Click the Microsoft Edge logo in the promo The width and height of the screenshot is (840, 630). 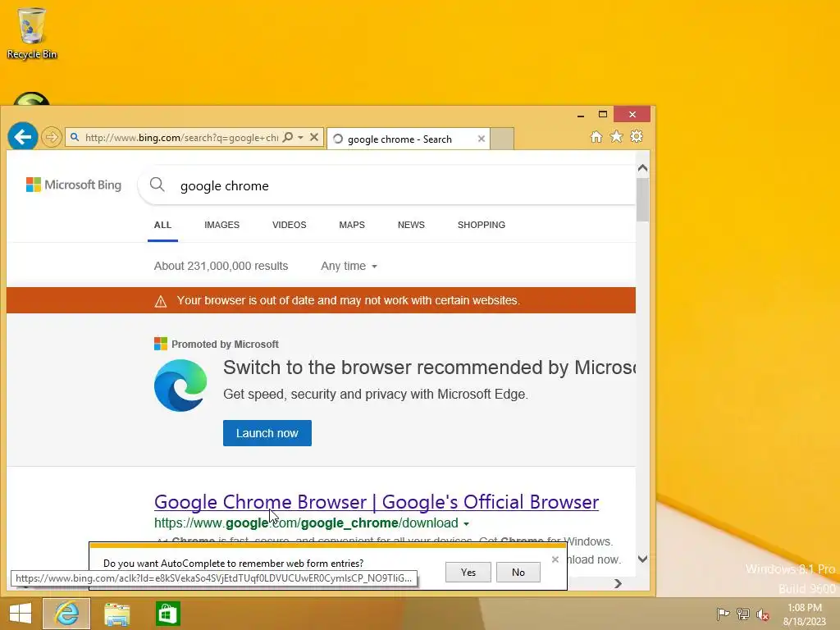(x=180, y=386)
